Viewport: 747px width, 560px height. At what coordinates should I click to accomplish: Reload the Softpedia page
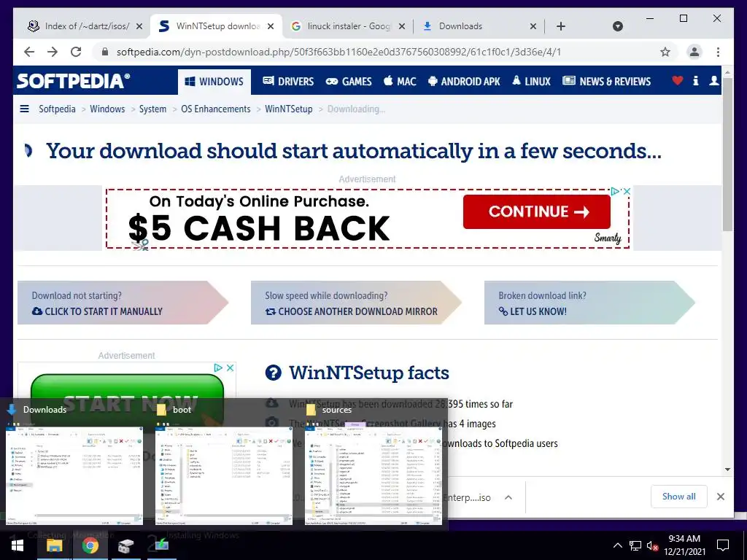(76, 52)
